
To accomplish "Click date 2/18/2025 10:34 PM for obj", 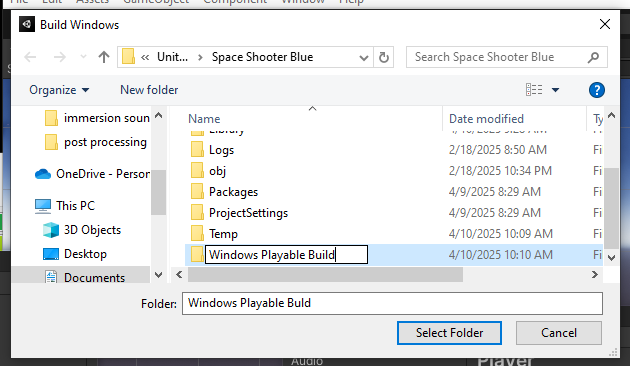I will tap(500, 171).
